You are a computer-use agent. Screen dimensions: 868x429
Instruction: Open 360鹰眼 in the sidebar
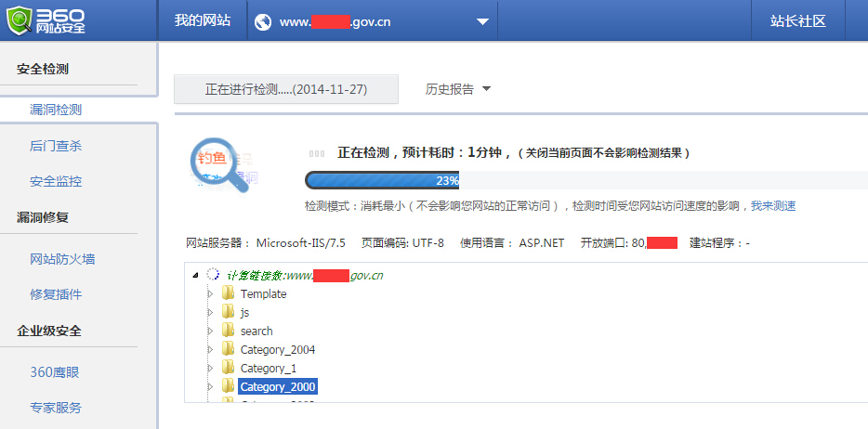(x=55, y=372)
